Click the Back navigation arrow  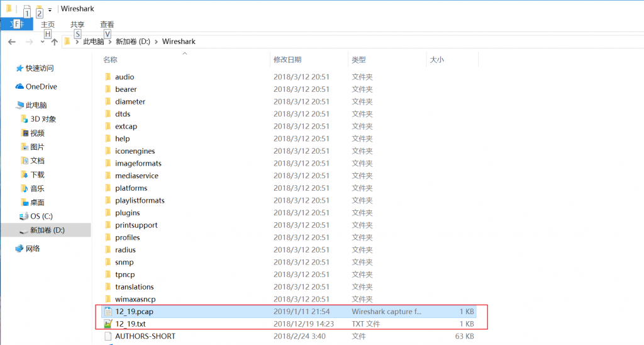tap(12, 42)
